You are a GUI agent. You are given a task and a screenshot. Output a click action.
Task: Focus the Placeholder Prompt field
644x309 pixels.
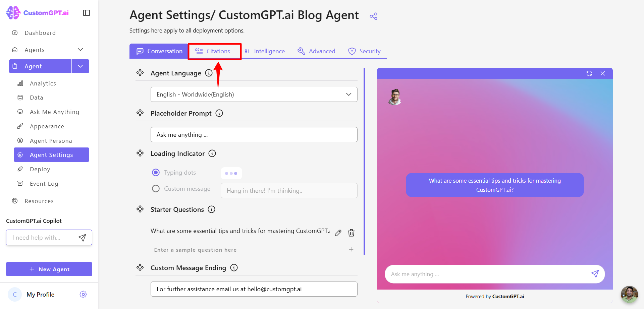(254, 135)
